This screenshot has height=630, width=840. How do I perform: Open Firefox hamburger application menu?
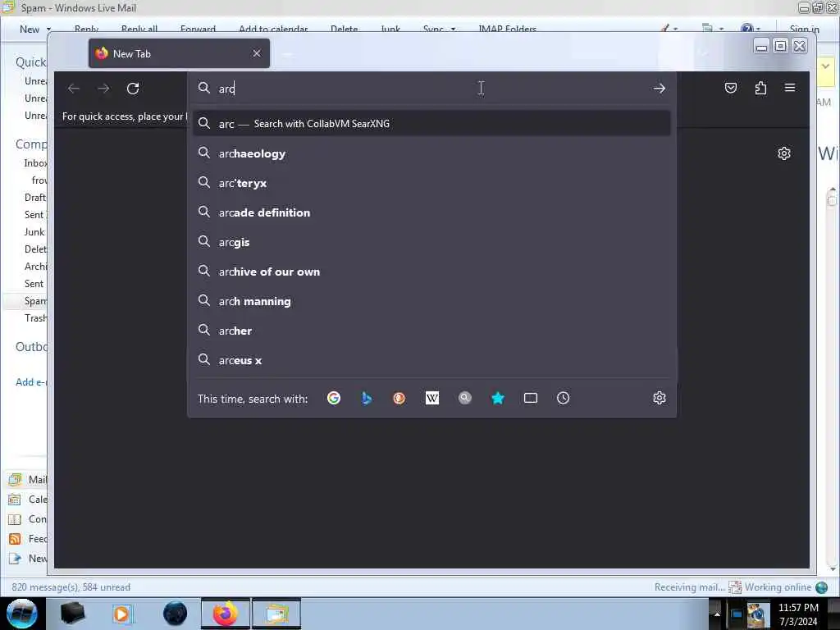pyautogui.click(x=790, y=88)
